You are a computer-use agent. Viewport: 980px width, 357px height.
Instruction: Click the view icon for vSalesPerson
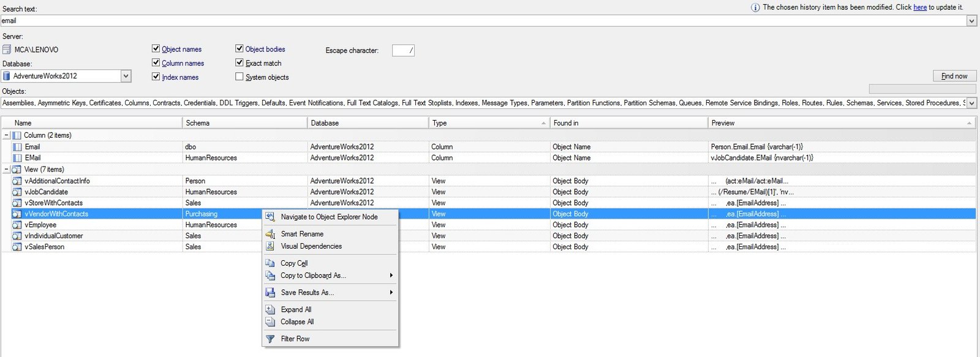[17, 247]
